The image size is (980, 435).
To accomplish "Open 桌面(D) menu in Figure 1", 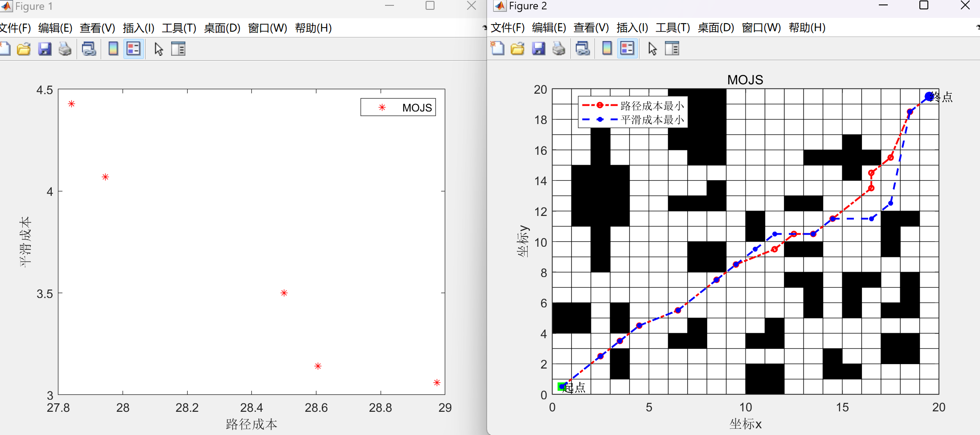I will tap(222, 28).
